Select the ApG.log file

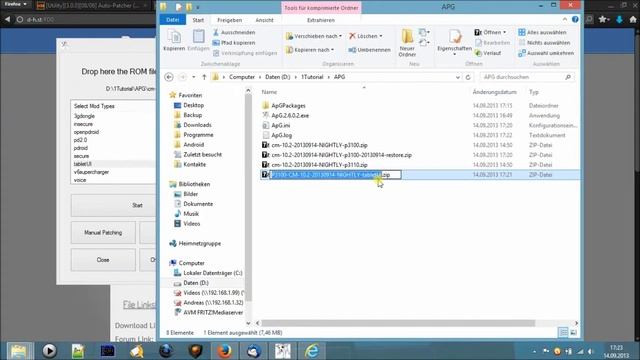click(x=281, y=135)
